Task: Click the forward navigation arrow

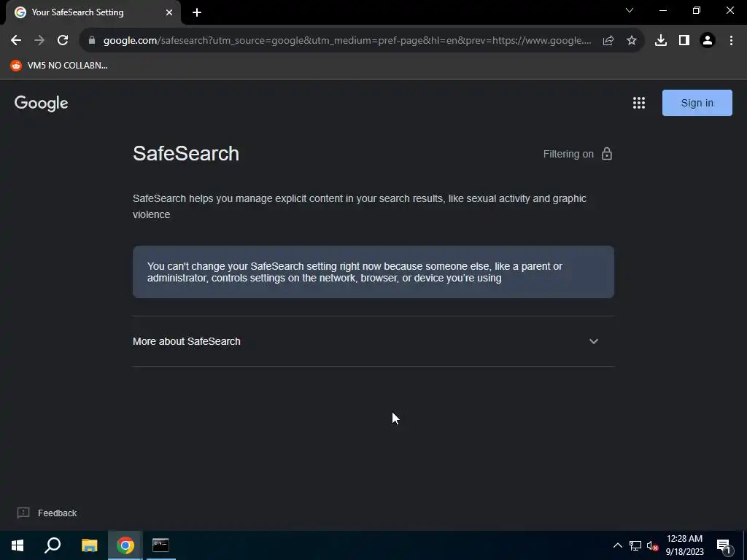Action: tap(39, 41)
